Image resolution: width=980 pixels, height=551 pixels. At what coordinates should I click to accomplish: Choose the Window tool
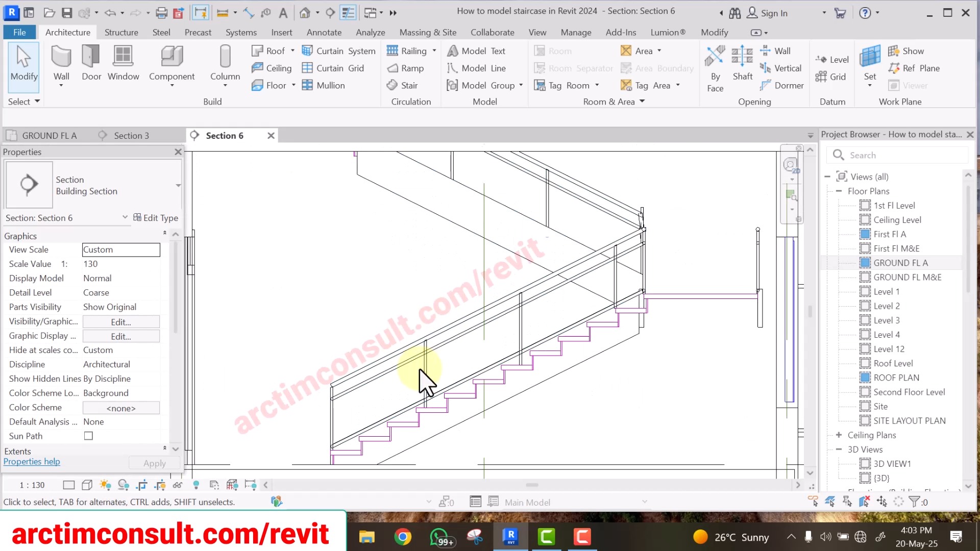click(123, 63)
